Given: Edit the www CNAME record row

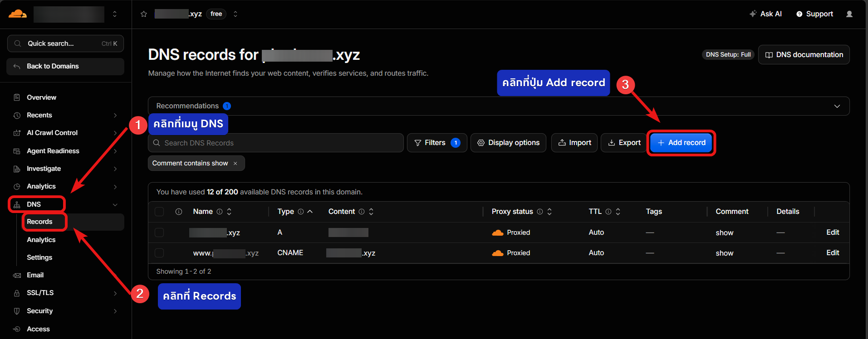Looking at the screenshot, I should pos(833,253).
